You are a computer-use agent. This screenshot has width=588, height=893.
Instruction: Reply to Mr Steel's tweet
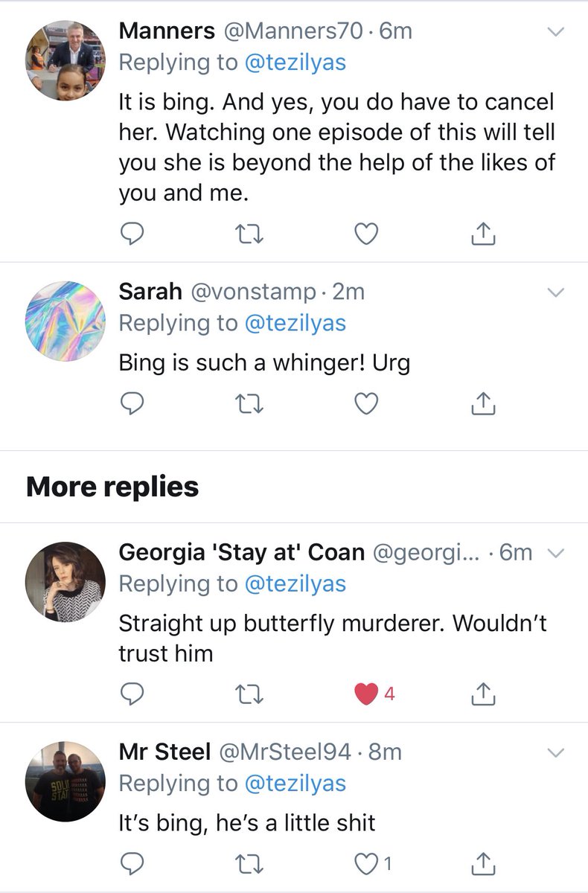point(132,864)
